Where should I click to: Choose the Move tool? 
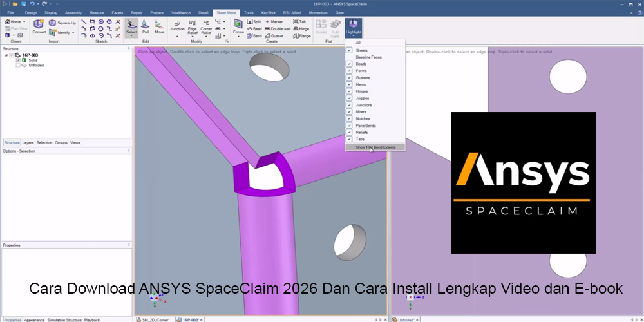pyautogui.click(x=159, y=26)
